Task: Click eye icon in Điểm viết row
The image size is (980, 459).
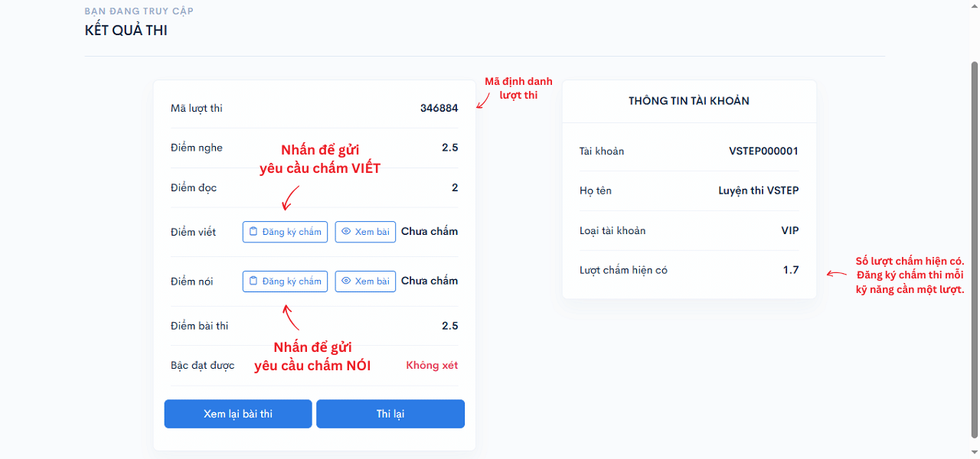Action: 346,232
